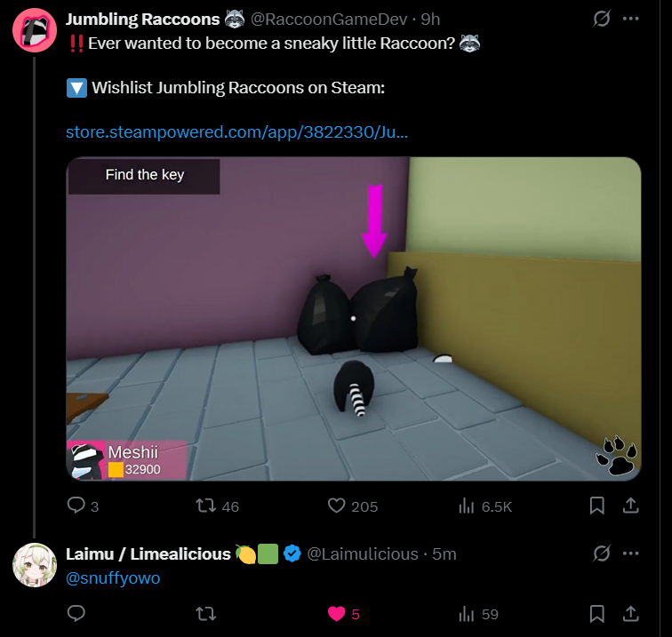Screen dimensions: 672x637
Task: Repost the Jumbling Raccoons post
Action: (x=205, y=506)
